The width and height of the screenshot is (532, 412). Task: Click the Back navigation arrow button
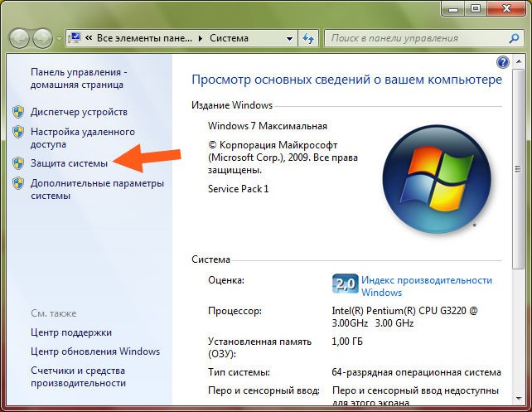19,38
